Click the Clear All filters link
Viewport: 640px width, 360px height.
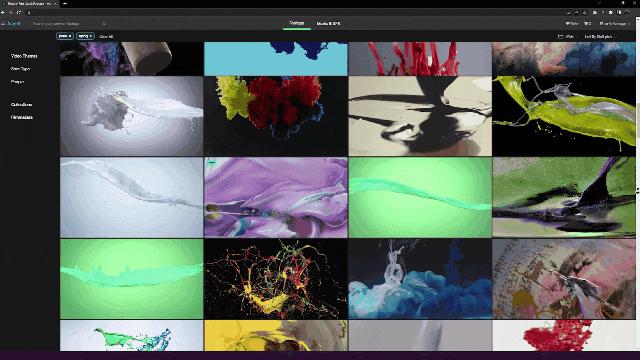[106, 37]
